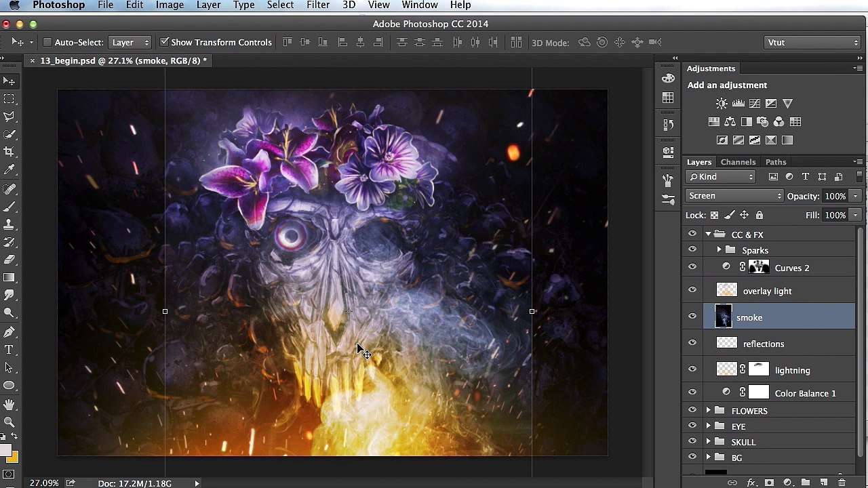Add a Curves adjustment from Adjustments panel
Screen dimensions: 868x488
coord(754,104)
